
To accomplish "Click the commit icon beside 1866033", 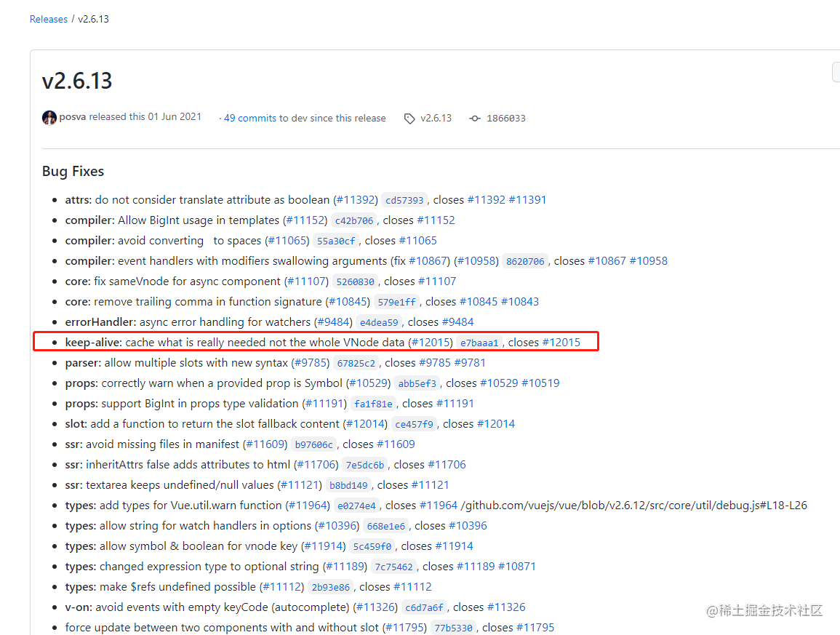I will click(x=475, y=119).
